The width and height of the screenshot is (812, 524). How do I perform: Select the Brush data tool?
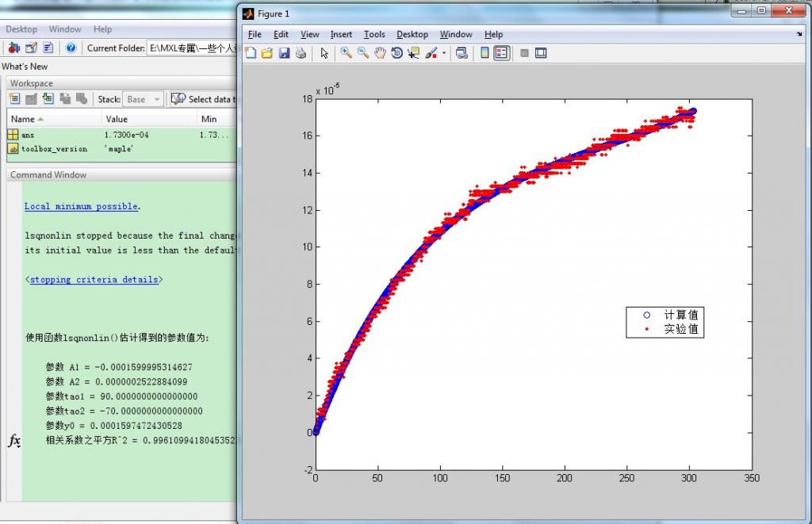click(431, 53)
